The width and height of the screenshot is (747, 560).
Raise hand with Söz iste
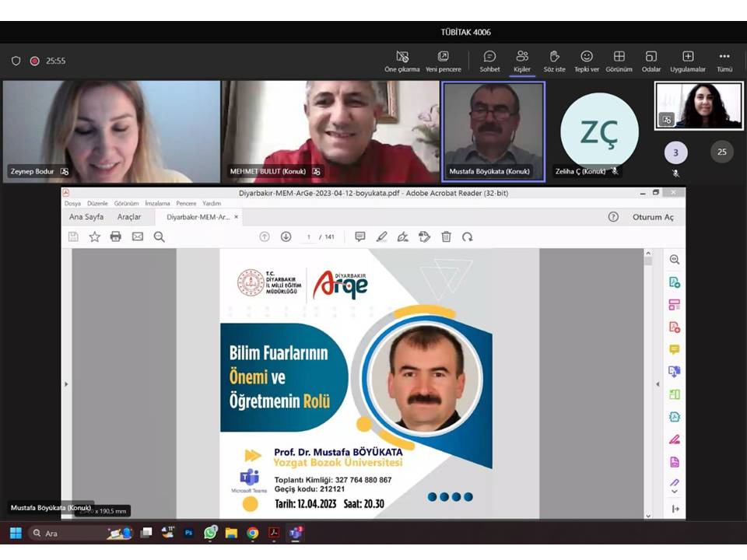554,61
